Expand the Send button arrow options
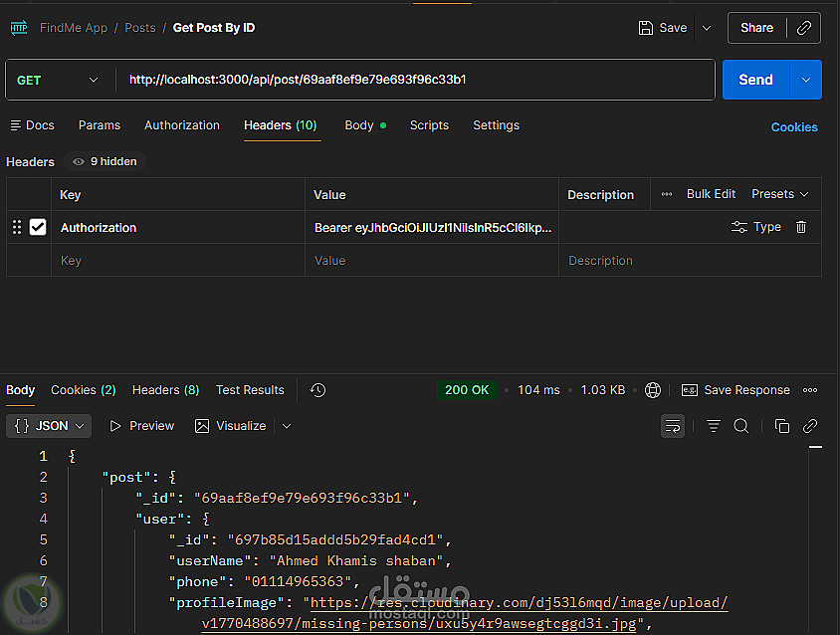The width and height of the screenshot is (840, 635). coord(806,80)
